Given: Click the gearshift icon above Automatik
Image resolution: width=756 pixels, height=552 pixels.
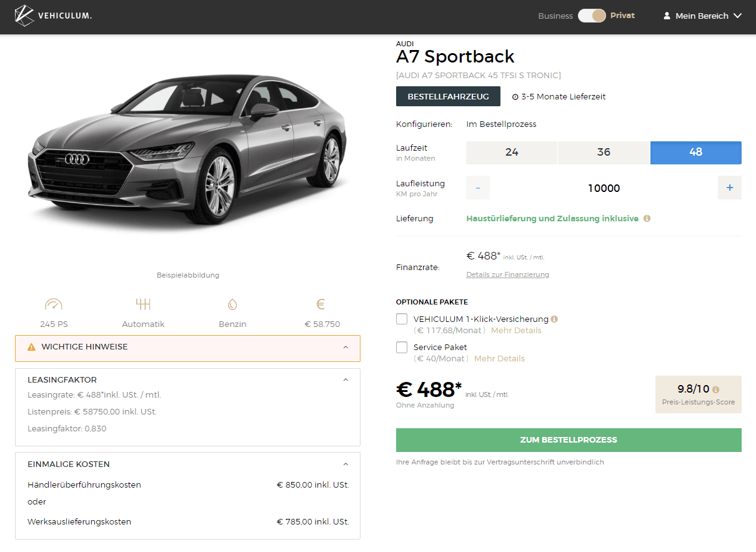Looking at the screenshot, I should point(143,304).
